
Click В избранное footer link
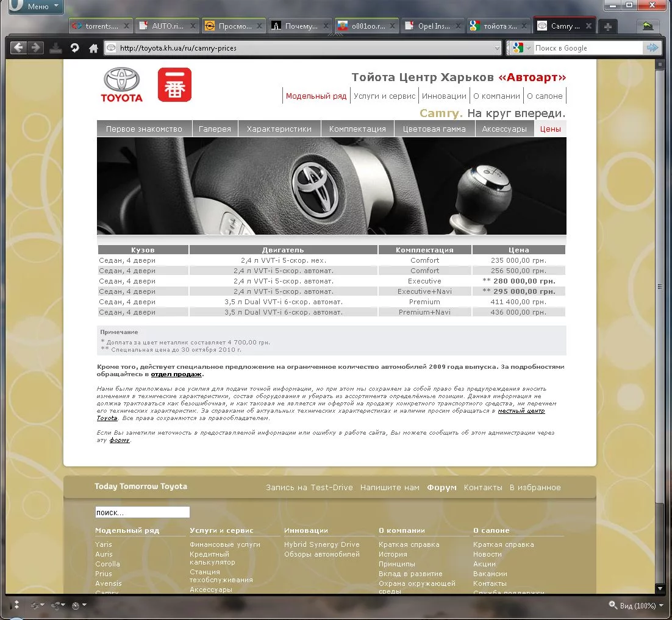click(x=535, y=487)
